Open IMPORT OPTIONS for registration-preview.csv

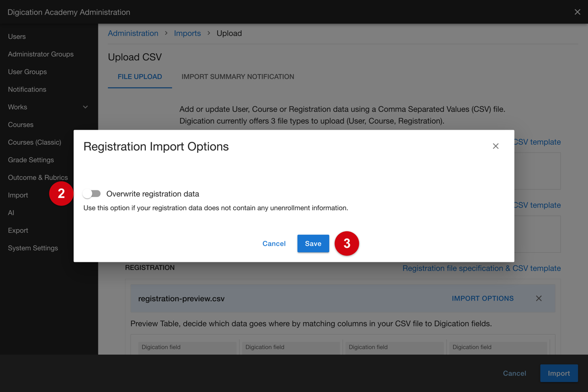click(x=482, y=299)
